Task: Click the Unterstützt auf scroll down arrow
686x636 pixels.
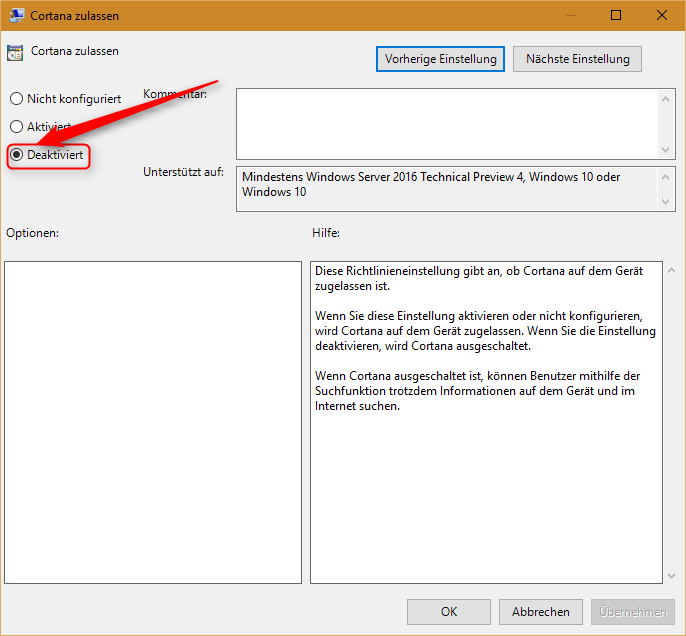Action: [665, 202]
